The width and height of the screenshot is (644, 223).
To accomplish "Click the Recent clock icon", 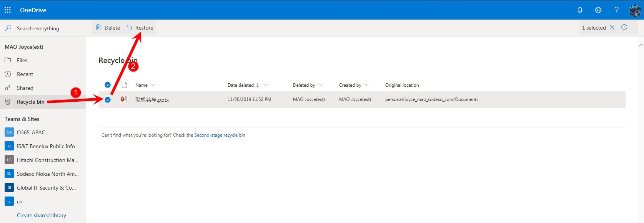I will (x=8, y=74).
